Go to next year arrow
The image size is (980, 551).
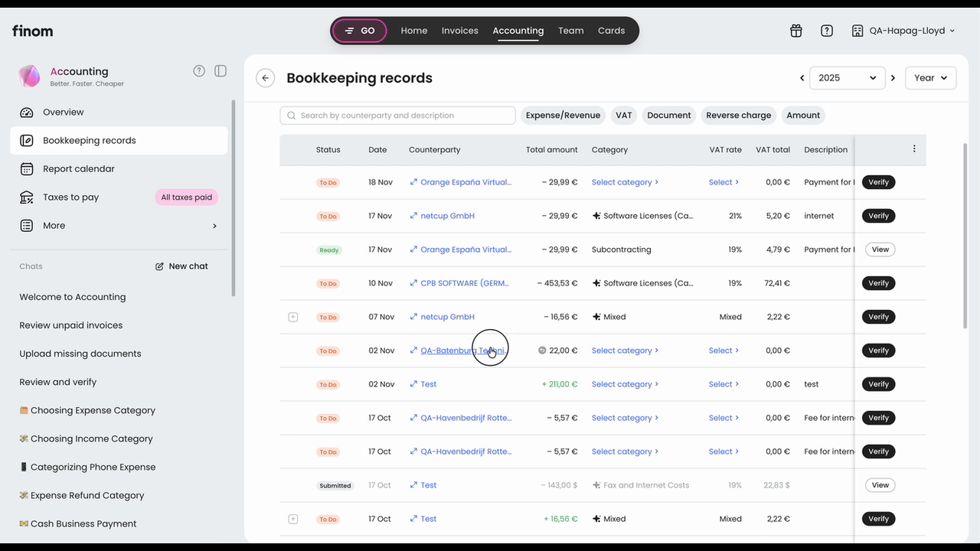coord(893,78)
